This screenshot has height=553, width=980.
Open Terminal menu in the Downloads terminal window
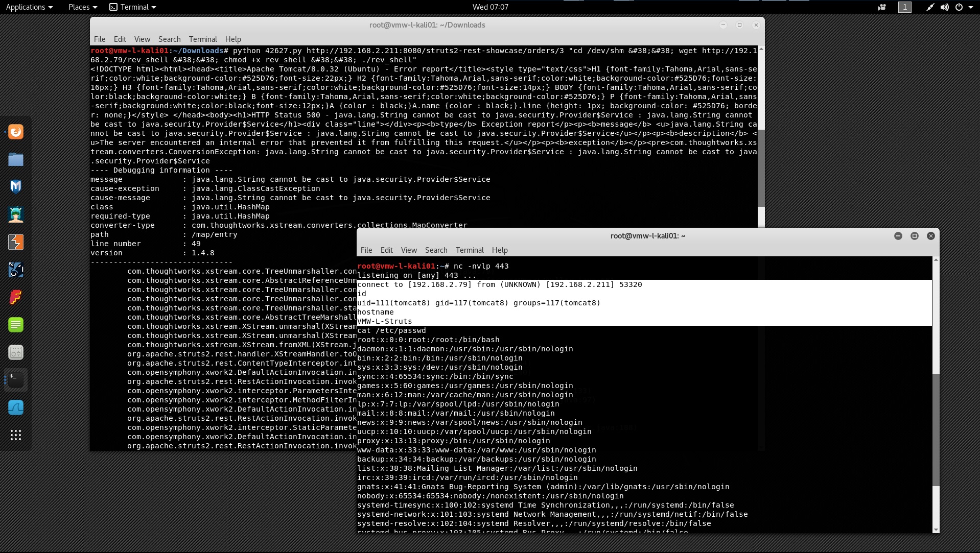coord(203,39)
